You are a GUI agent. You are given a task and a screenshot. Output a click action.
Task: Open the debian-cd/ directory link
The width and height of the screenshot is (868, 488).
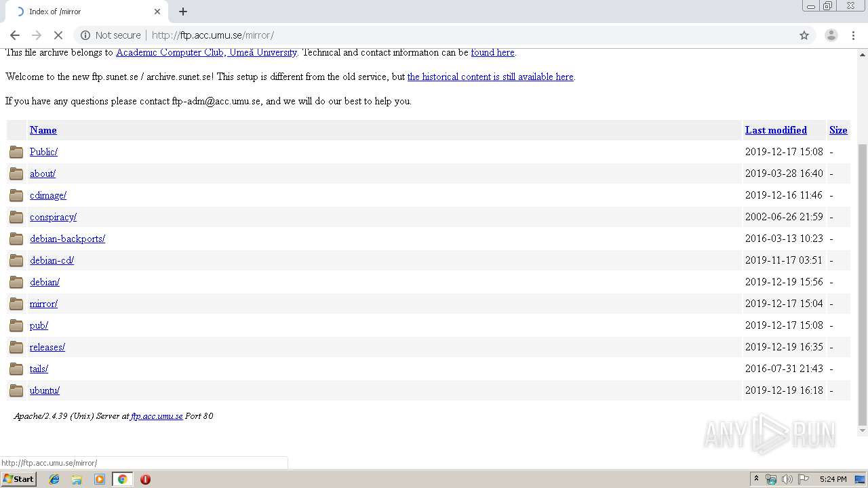[52, 260]
